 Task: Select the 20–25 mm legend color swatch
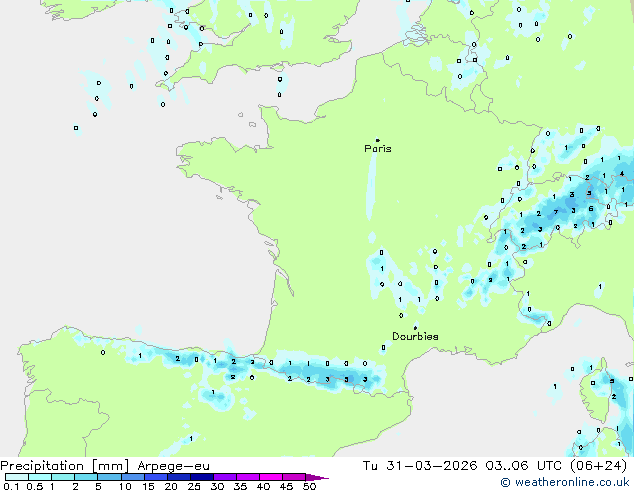(179, 477)
